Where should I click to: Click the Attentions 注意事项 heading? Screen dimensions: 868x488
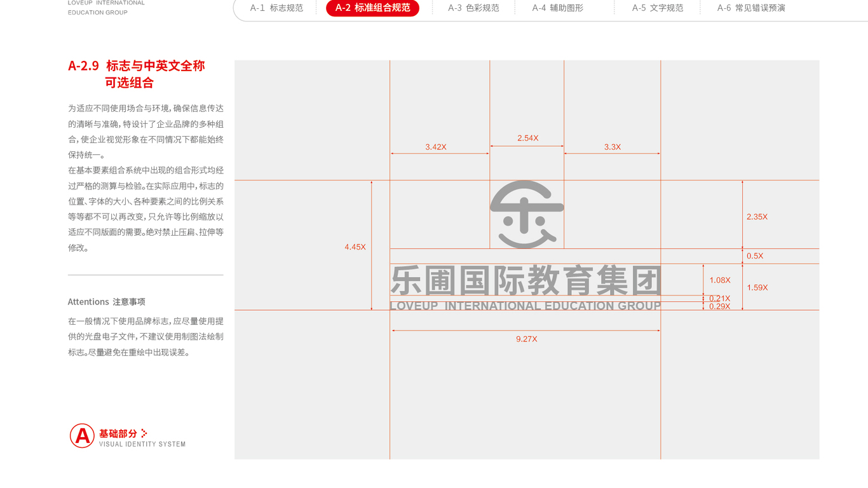(x=107, y=302)
